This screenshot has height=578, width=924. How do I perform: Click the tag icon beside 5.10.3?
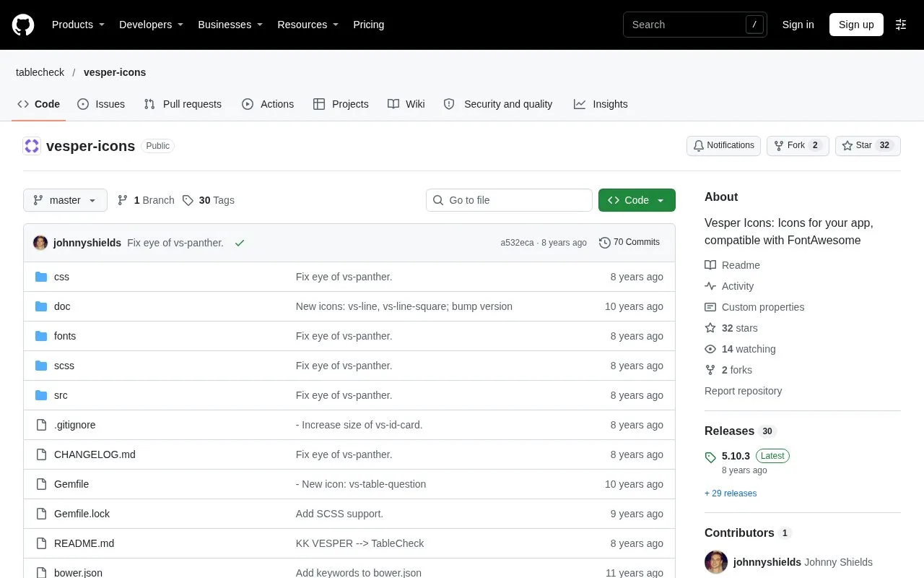[x=710, y=457]
